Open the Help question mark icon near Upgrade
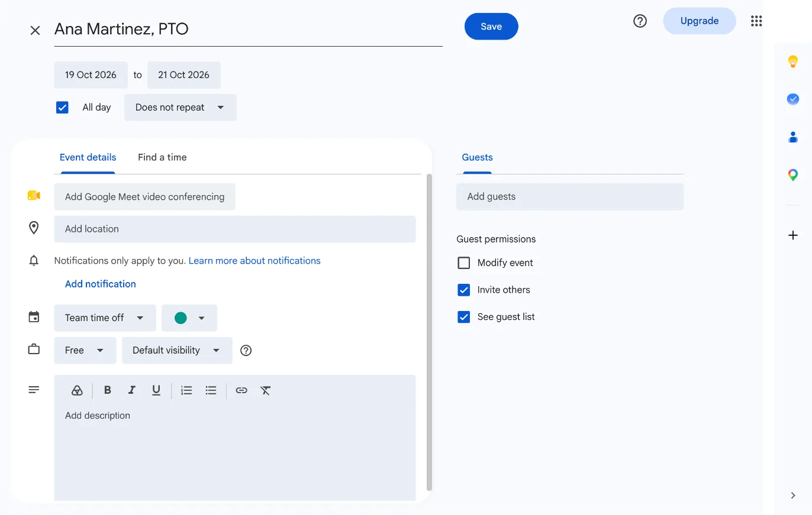The height and width of the screenshot is (515, 812). pyautogui.click(x=640, y=21)
